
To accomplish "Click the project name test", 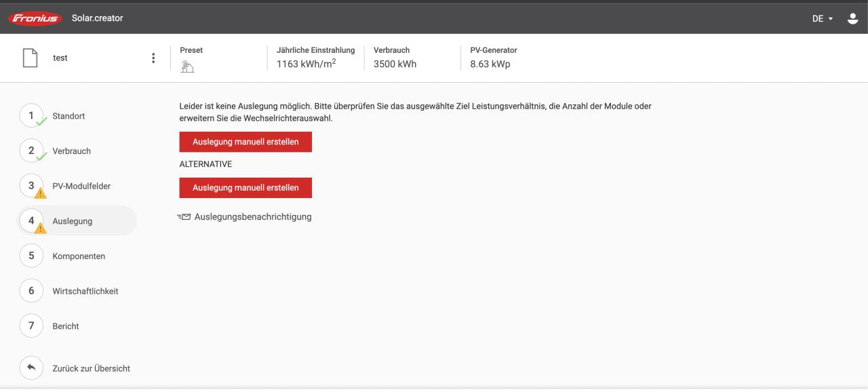I will point(60,58).
